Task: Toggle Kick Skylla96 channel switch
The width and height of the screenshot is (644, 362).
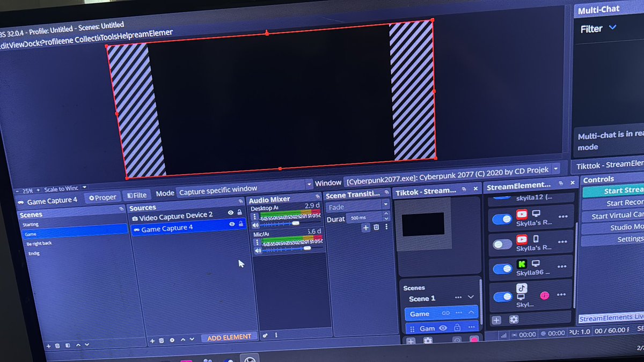Action: tap(502, 269)
